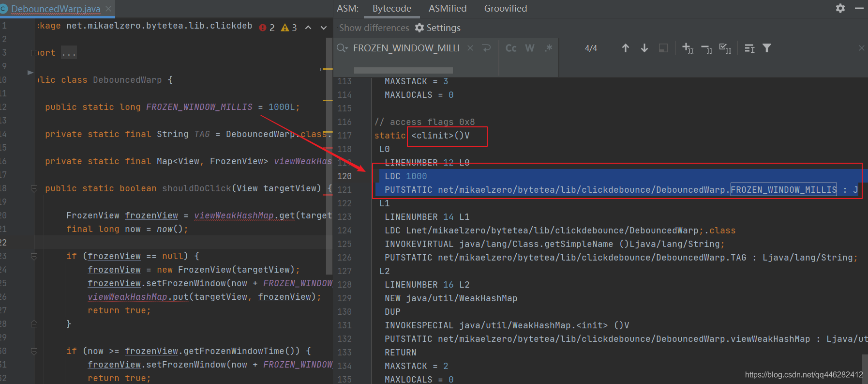
Task: Click the LDC 1000 bytecode line
Action: point(405,176)
